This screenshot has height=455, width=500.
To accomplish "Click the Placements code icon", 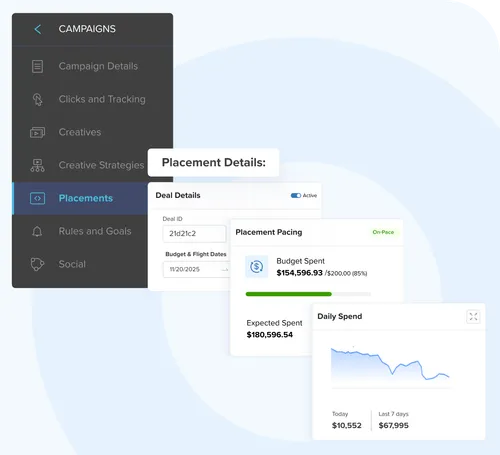I will 37,198.
